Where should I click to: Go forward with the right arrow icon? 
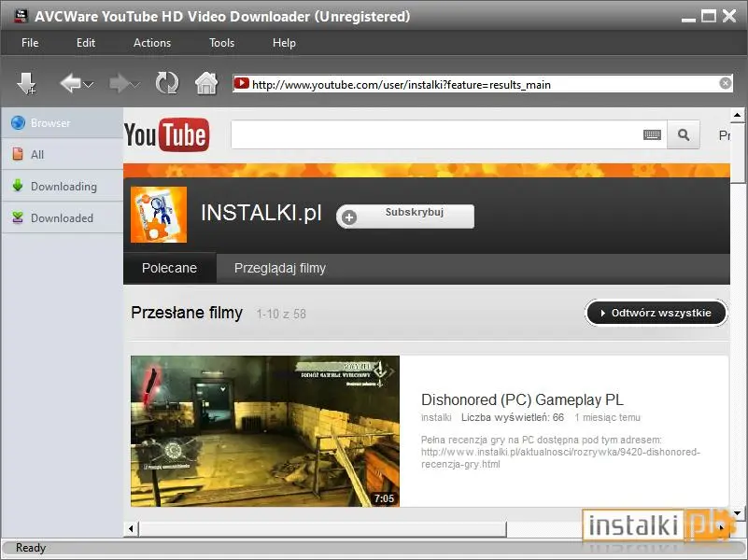pos(119,84)
